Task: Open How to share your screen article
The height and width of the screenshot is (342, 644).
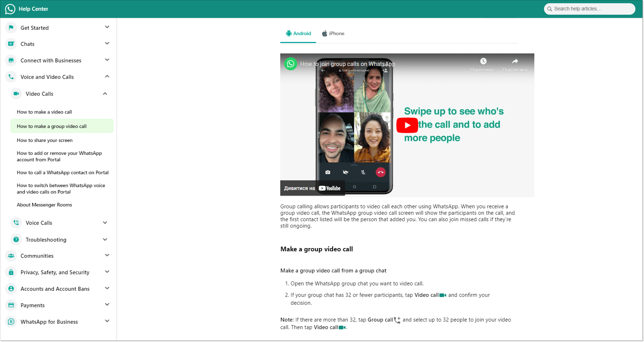Action: 44,141
